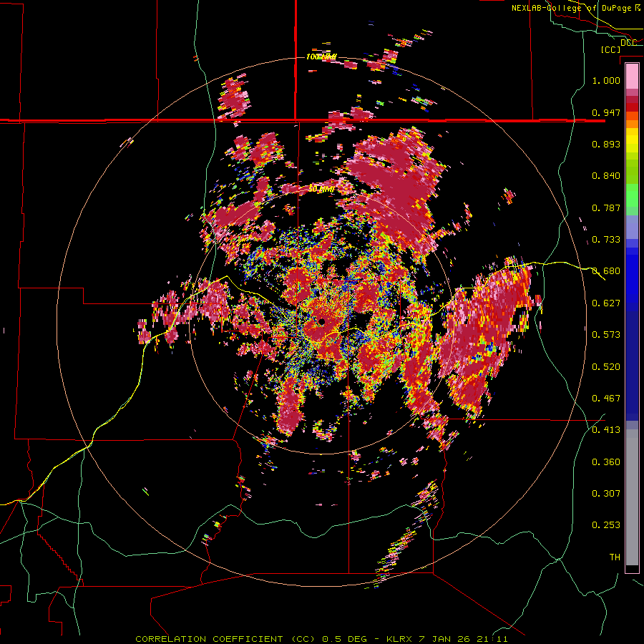Select the 0.413 legend value
The width and height of the screenshot is (644, 644).
[606, 430]
